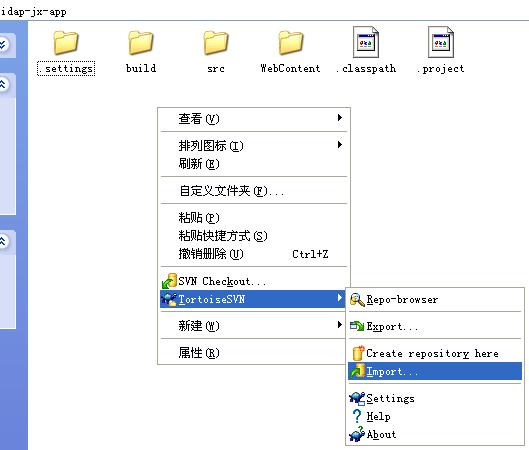529x450 pixels.
Task: Select the .settings folder icon
Action: (66, 43)
